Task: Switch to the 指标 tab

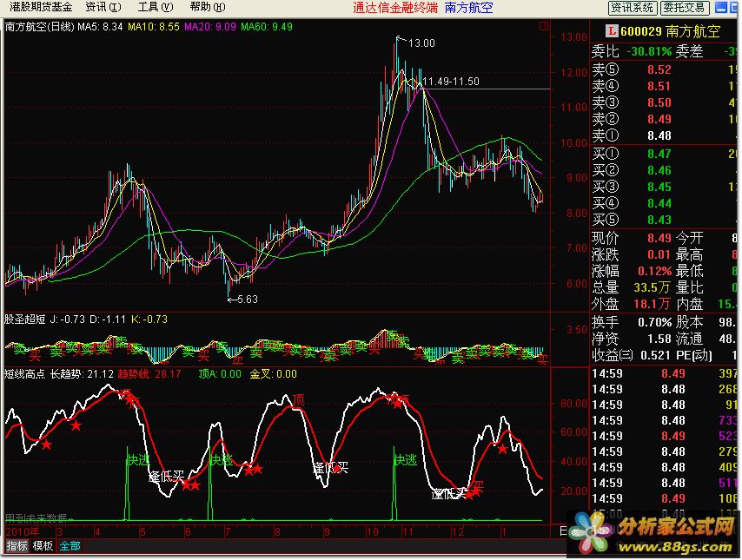Action: coord(17,546)
